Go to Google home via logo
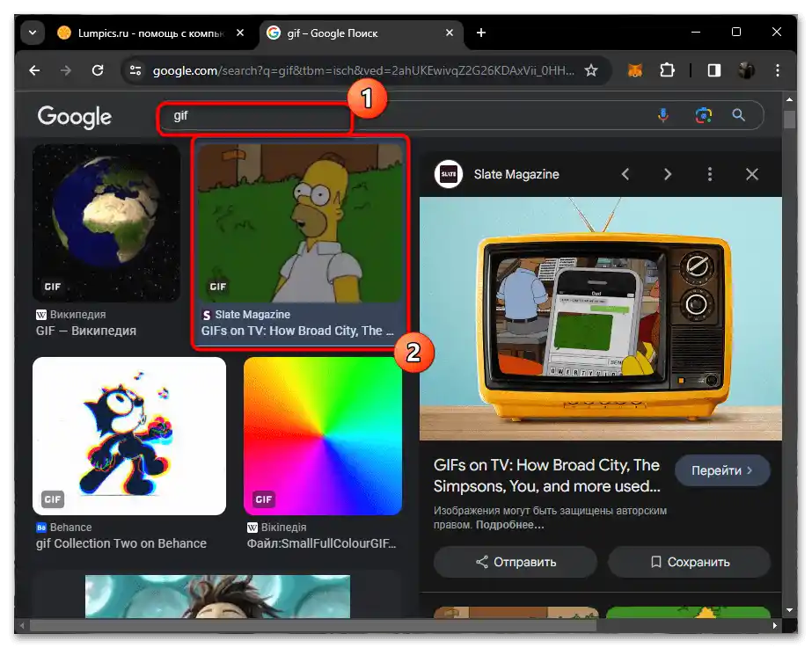Screen dimensions: 812x648 [75, 117]
